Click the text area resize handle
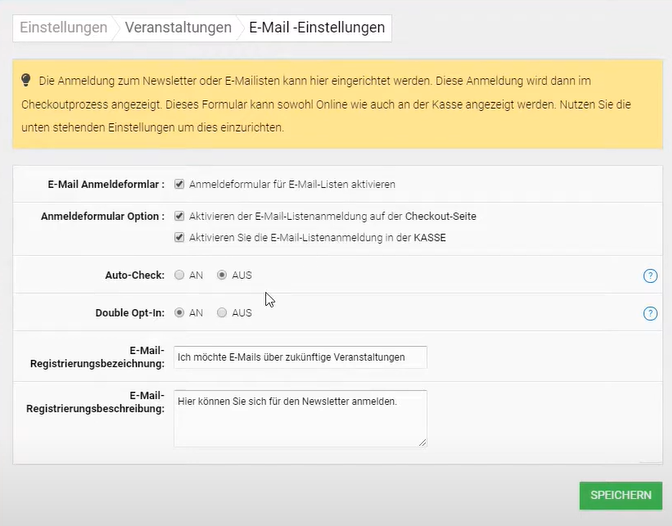This screenshot has height=526, width=672. pos(422,441)
